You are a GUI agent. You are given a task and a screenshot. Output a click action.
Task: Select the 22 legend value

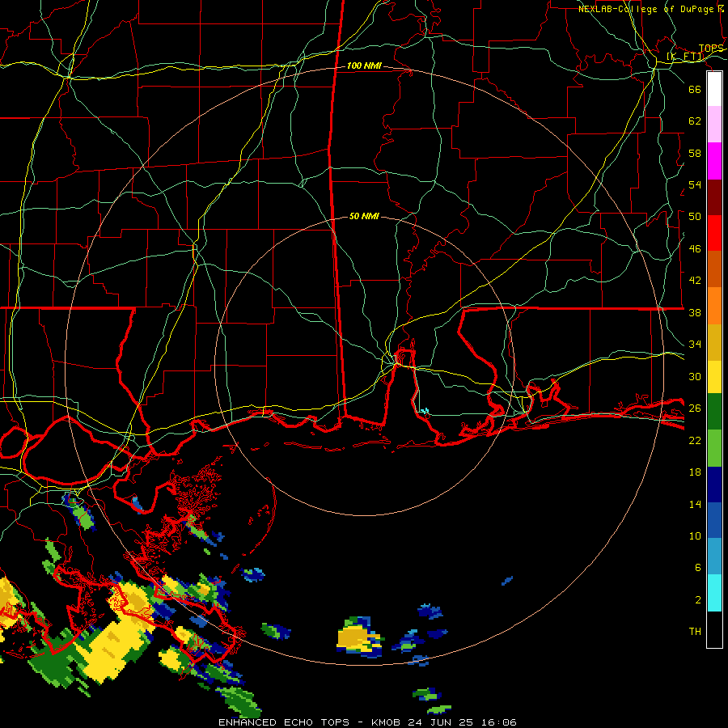(695, 440)
